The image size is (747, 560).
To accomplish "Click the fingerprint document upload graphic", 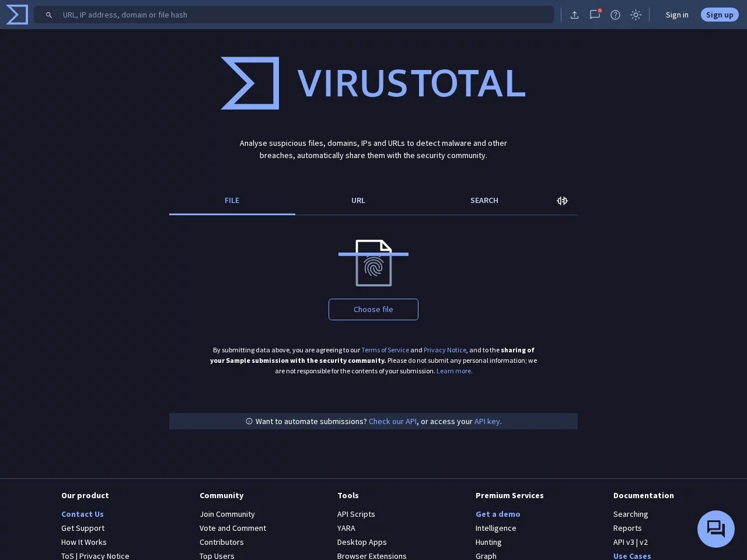I will coord(373,262).
